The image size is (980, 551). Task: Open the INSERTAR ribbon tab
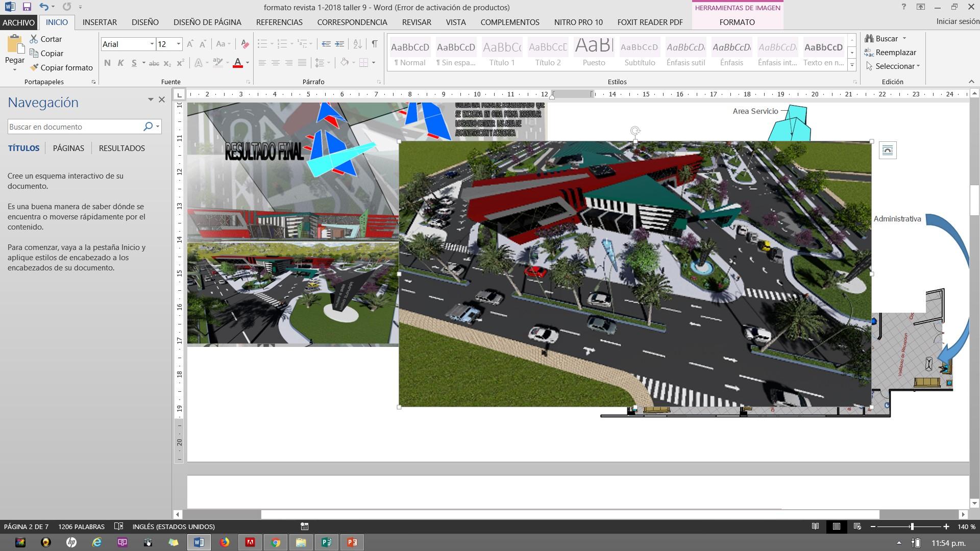[x=100, y=22]
